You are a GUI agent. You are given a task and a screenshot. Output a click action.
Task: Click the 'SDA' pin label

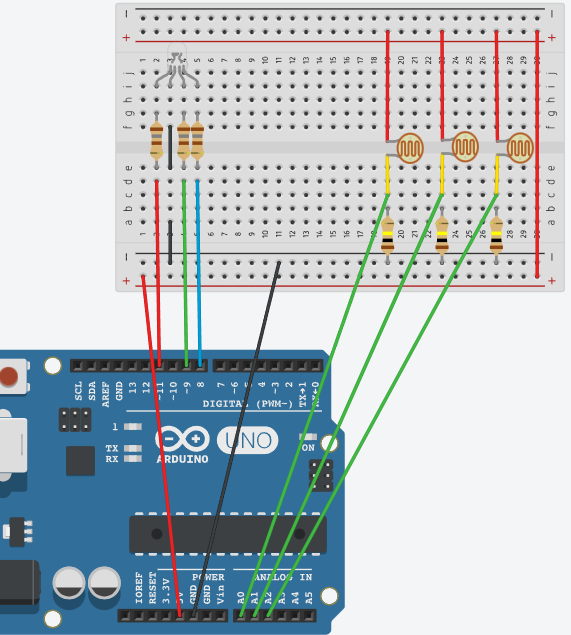click(92, 390)
